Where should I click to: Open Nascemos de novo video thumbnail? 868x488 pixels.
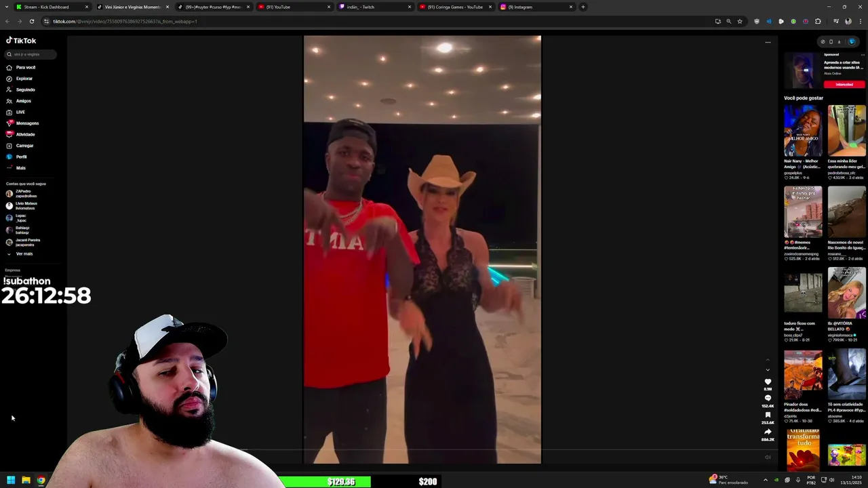pos(846,212)
